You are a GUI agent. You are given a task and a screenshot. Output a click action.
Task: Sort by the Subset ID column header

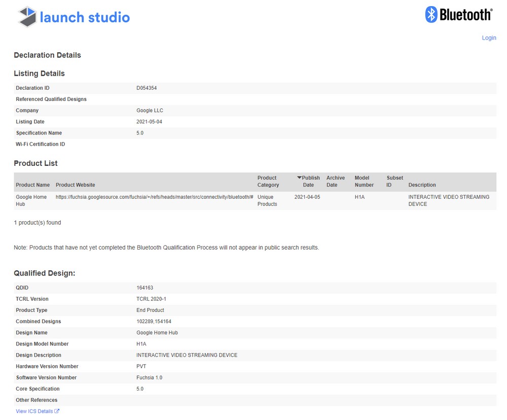point(395,181)
